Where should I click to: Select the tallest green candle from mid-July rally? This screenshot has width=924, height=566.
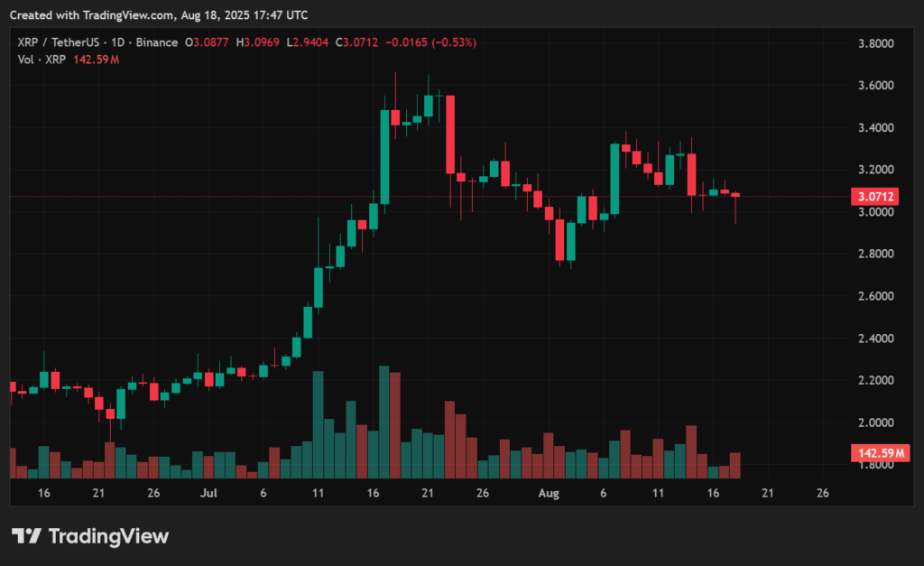[x=385, y=153]
